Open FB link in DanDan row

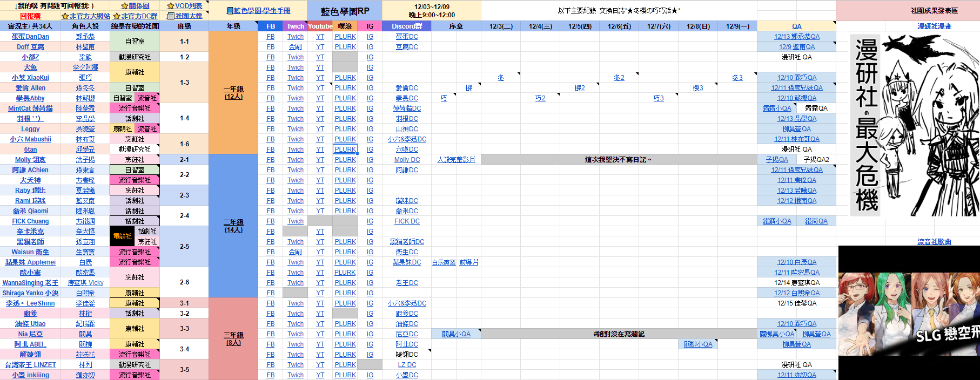point(271,37)
